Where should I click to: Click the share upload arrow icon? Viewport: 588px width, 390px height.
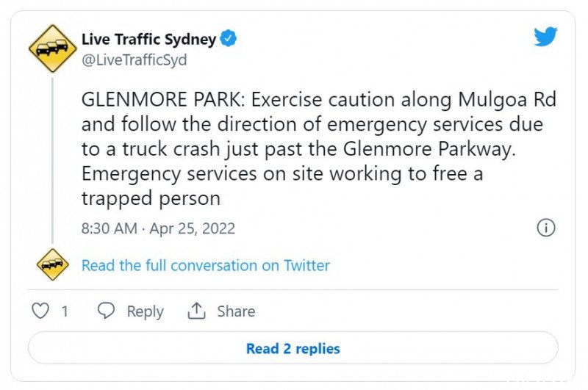coord(196,311)
